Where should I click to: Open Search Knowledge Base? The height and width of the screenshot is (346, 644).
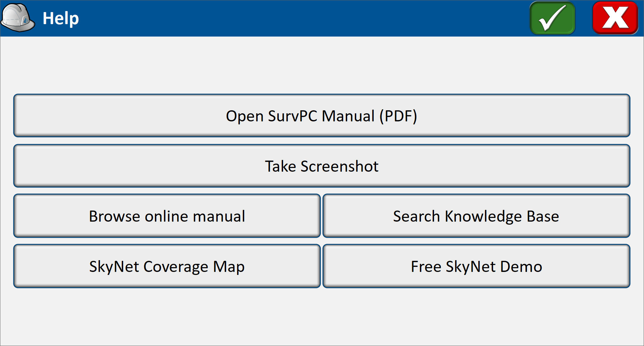point(476,216)
